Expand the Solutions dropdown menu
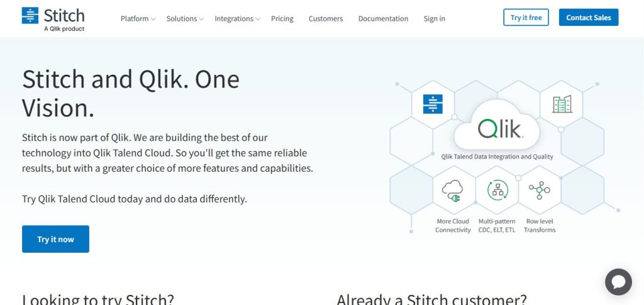The image size is (644, 305). 184,18
